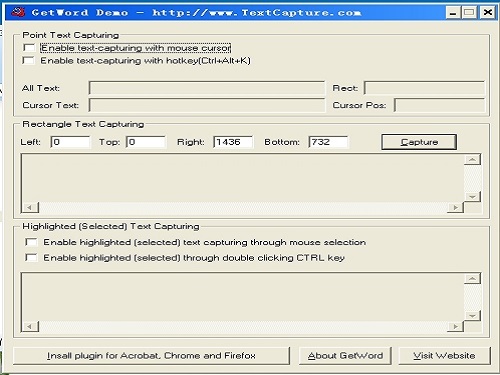
Task: Click the GetWord app icon in title bar
Action: pyautogui.click(x=18, y=12)
